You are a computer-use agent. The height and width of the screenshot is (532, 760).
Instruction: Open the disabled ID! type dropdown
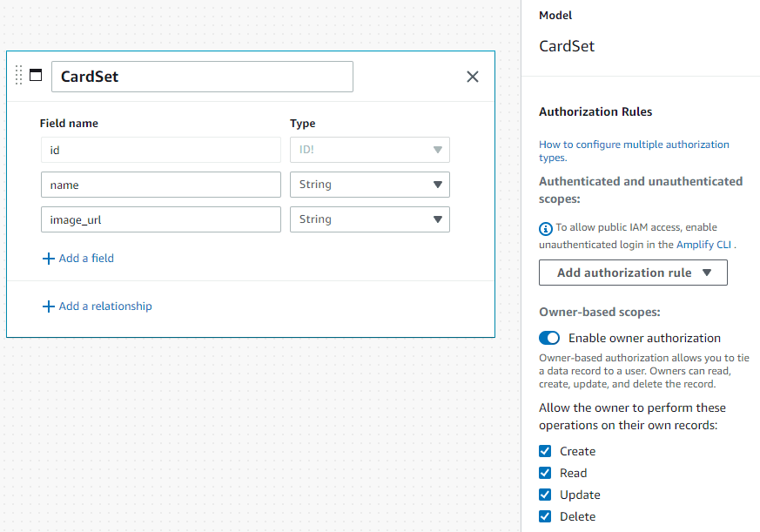tap(369, 150)
